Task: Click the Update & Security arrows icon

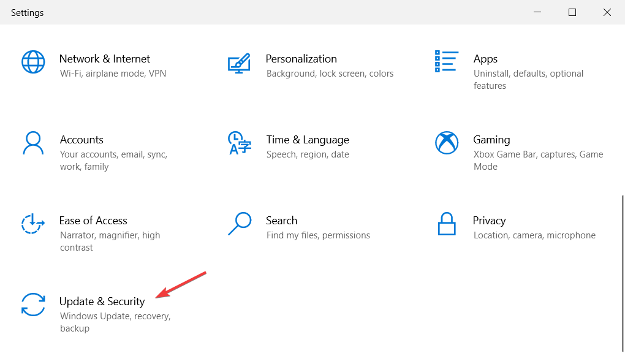Action: pyautogui.click(x=33, y=305)
